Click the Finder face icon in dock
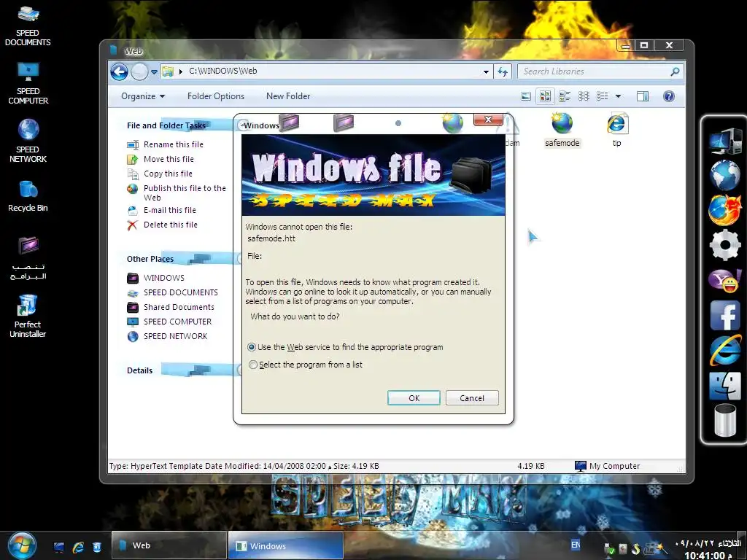747x560 pixels. tap(724, 385)
